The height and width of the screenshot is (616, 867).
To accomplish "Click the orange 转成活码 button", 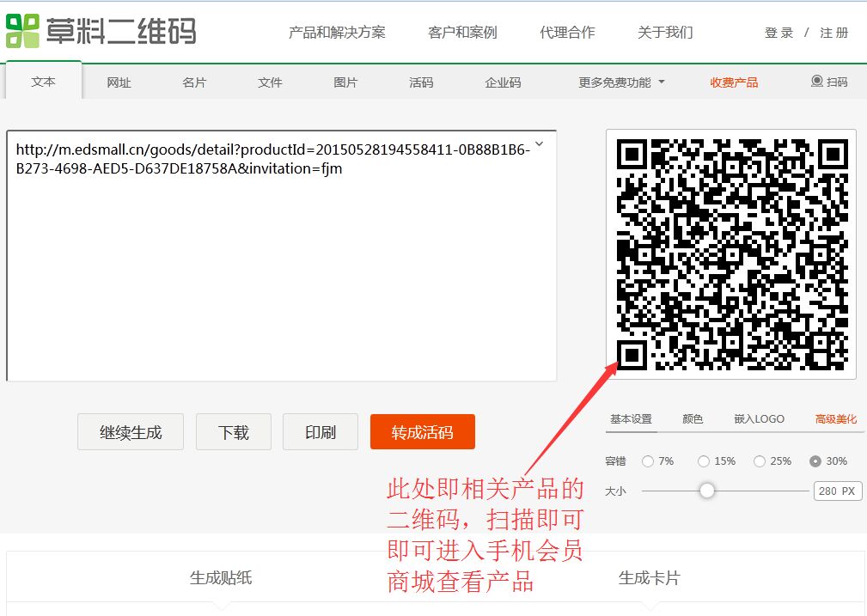I will [423, 432].
